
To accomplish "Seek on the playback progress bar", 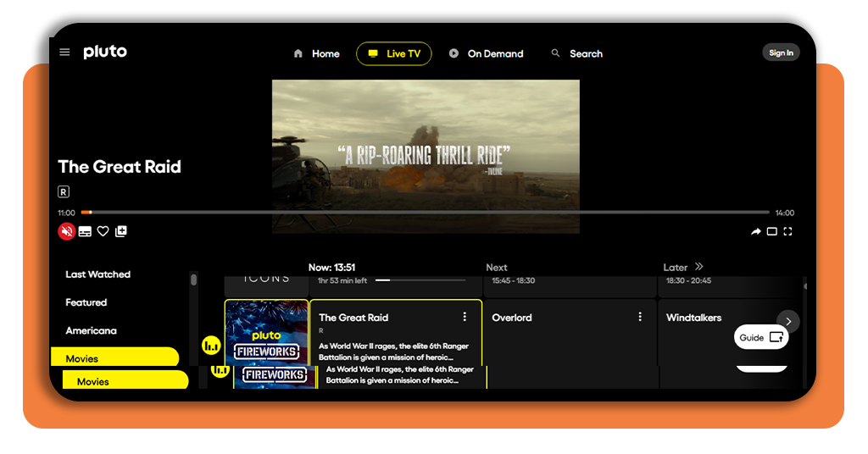I will (x=426, y=213).
